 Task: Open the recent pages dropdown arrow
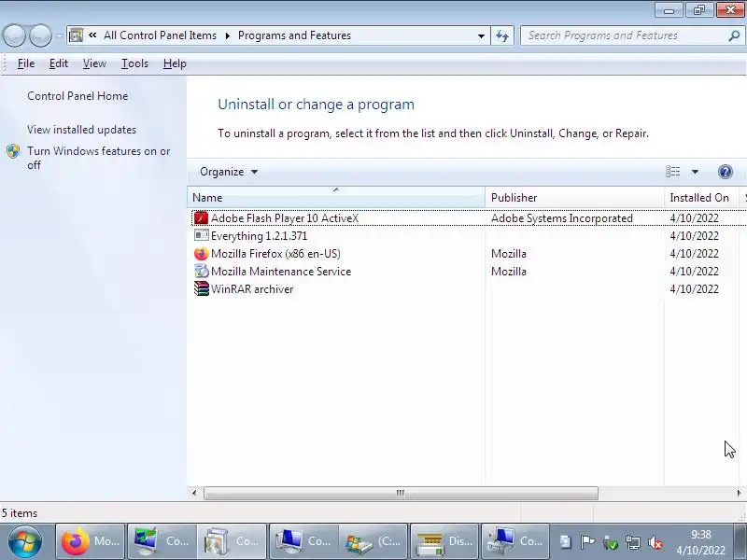pyautogui.click(x=59, y=35)
